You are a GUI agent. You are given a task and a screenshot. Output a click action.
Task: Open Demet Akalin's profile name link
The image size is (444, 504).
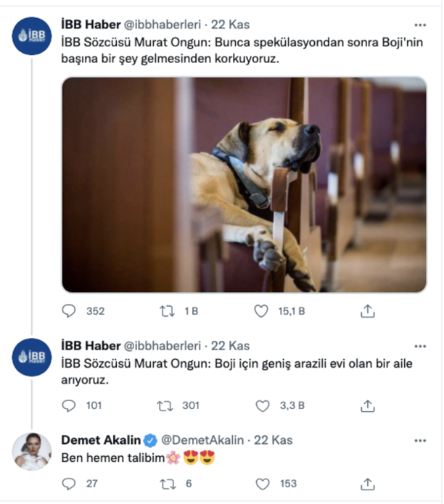pos(101,440)
